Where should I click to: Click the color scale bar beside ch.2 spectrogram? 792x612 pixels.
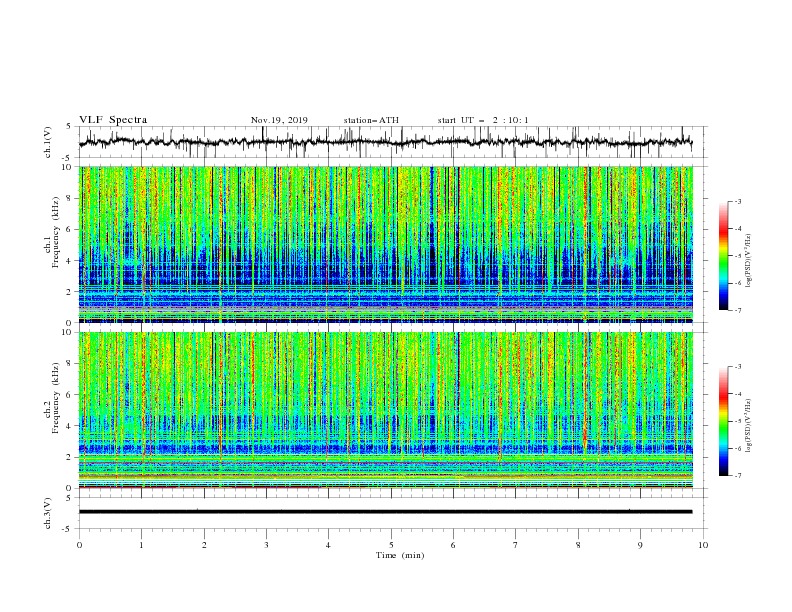pyautogui.click(x=723, y=421)
